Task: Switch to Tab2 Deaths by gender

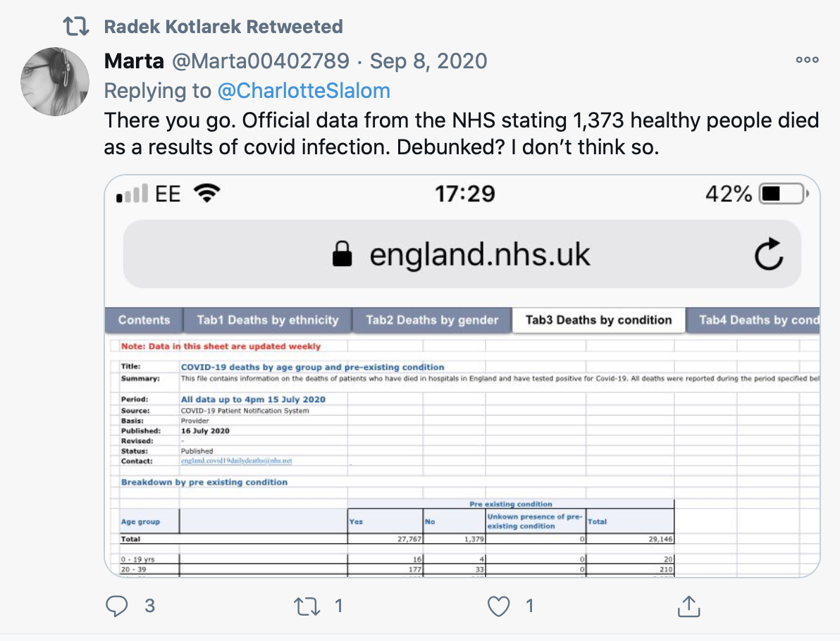Action: tap(431, 320)
